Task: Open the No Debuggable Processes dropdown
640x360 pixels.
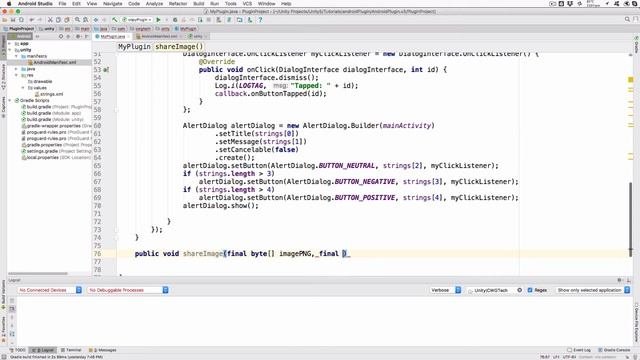Action: (128, 290)
